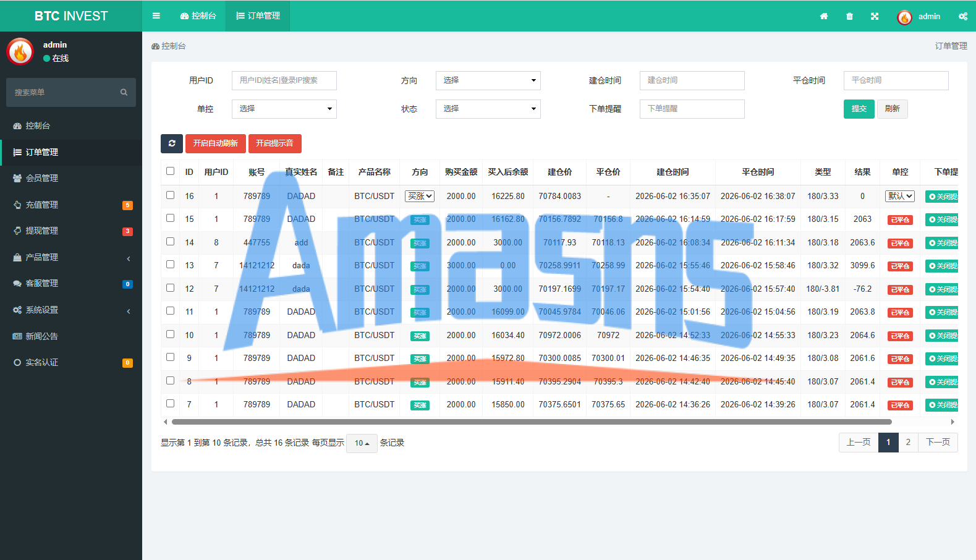Go to page 2 in pagination
The width and height of the screenshot is (976, 560).
[908, 443]
